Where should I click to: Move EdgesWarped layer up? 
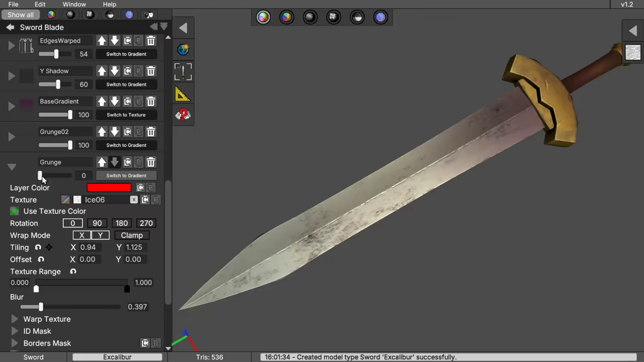pyautogui.click(x=101, y=41)
